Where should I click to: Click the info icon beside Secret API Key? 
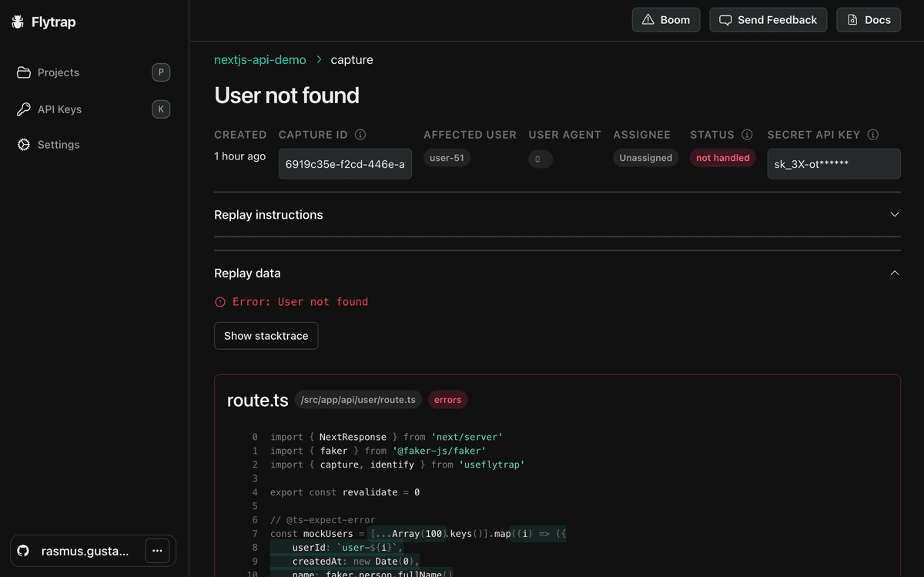pos(872,135)
